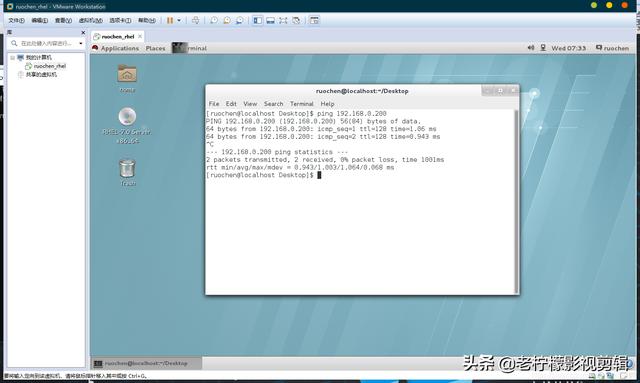Open the terminal Search menu
This screenshot has width=640, height=383.
[273, 104]
